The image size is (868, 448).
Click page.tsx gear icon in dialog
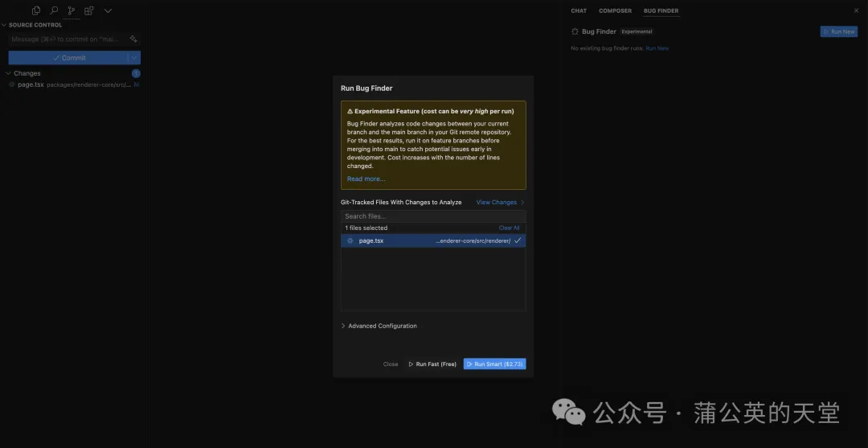(350, 240)
